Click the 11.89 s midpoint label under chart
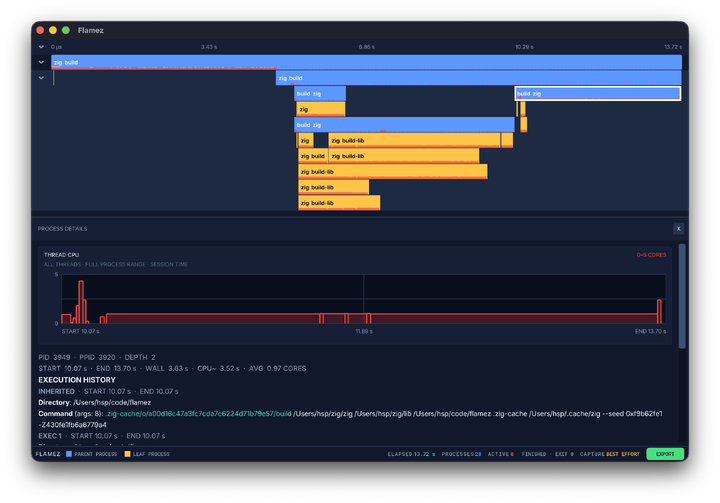 (x=364, y=331)
